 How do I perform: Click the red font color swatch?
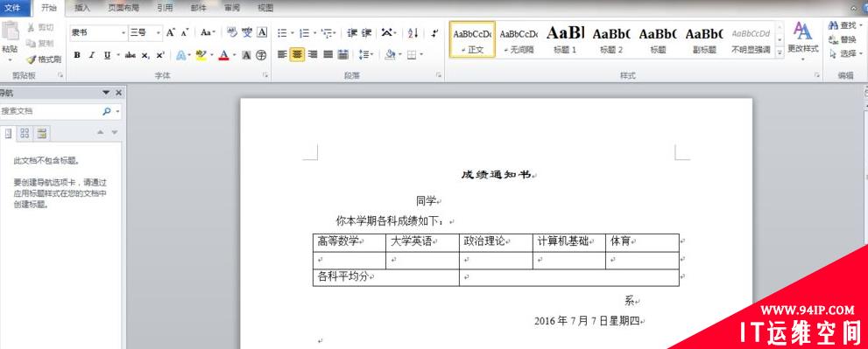[223, 55]
